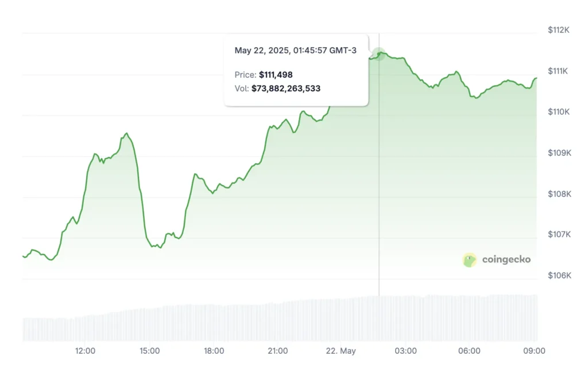Click the 12:00 time axis label
This screenshot has height=367, width=588.
point(85,351)
